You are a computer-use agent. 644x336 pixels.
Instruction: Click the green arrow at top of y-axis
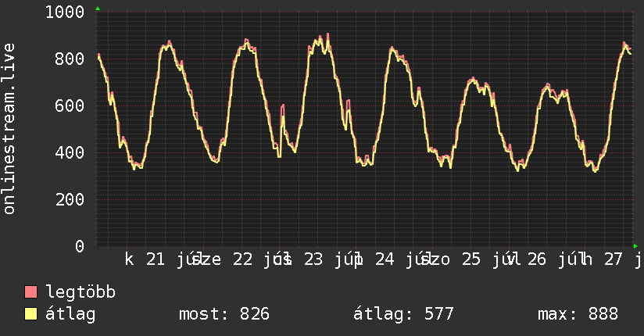coord(98,9)
